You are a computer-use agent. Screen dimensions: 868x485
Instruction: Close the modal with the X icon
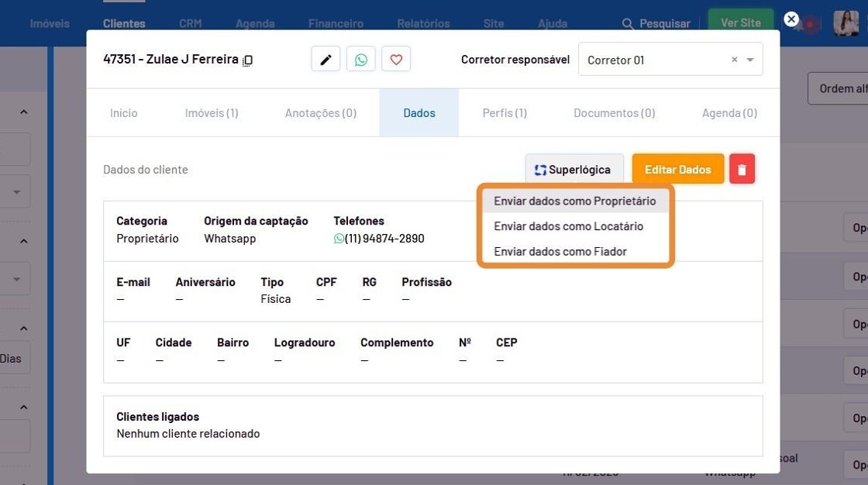click(x=790, y=19)
